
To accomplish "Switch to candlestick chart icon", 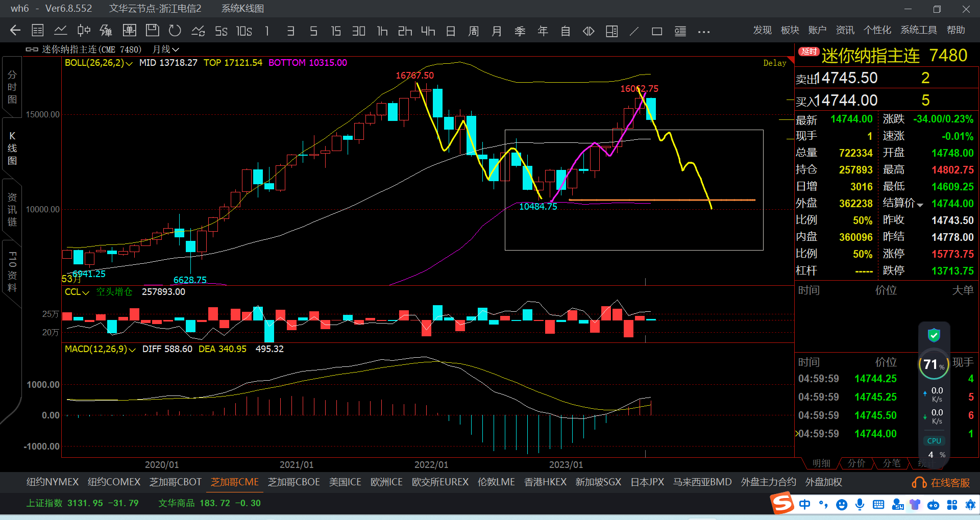I will pyautogui.click(x=84, y=31).
